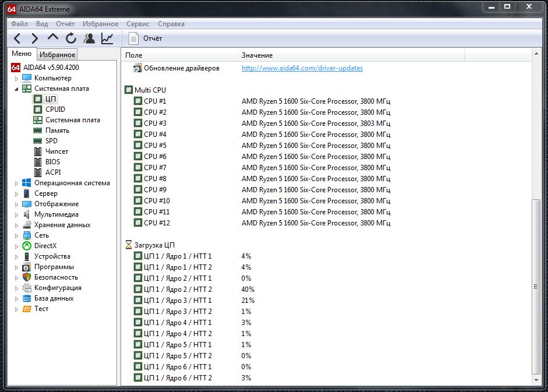Select the Ядро 5 / HTT 1 load row
This screenshot has height=392, width=548.
pos(193,344)
